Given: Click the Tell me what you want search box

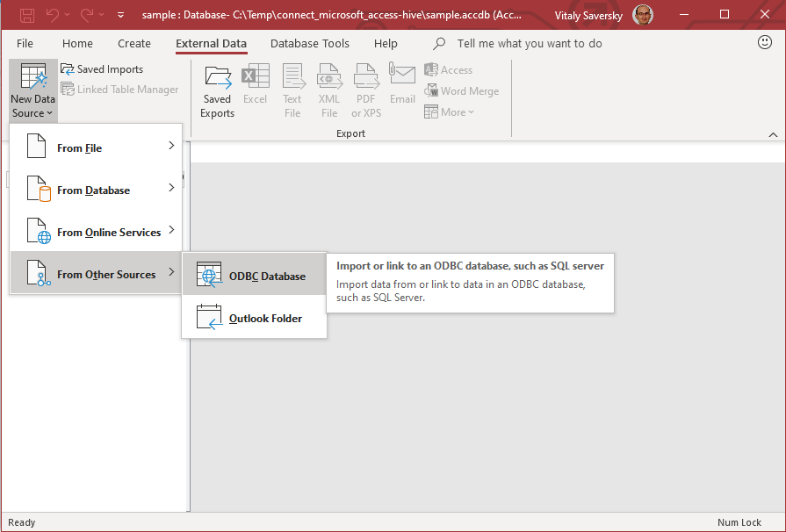Looking at the screenshot, I should coord(530,44).
